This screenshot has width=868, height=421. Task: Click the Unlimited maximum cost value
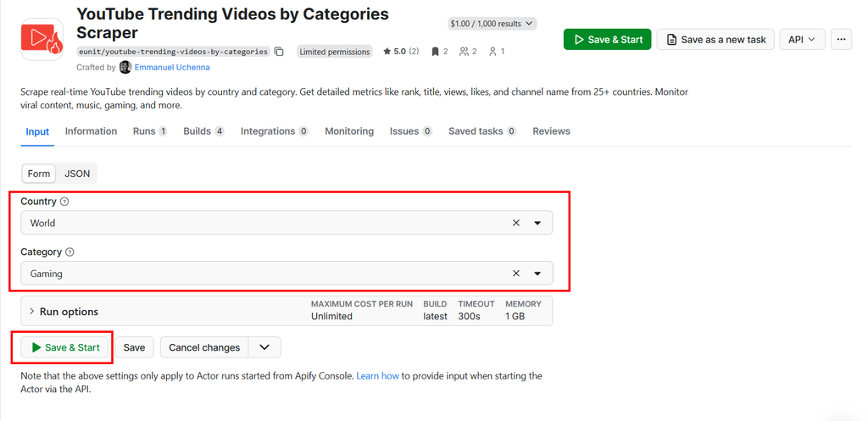tap(331, 317)
